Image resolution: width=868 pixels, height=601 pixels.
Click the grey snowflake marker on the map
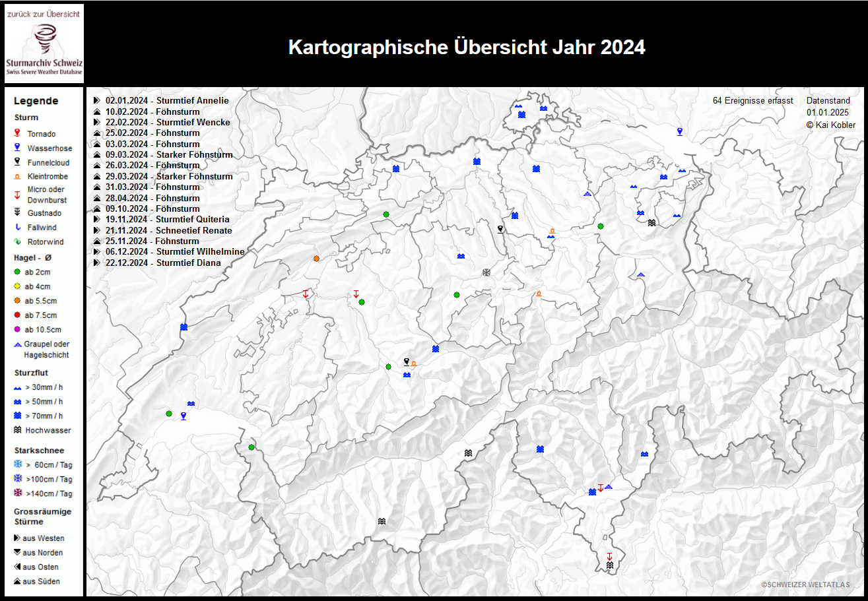487,272
